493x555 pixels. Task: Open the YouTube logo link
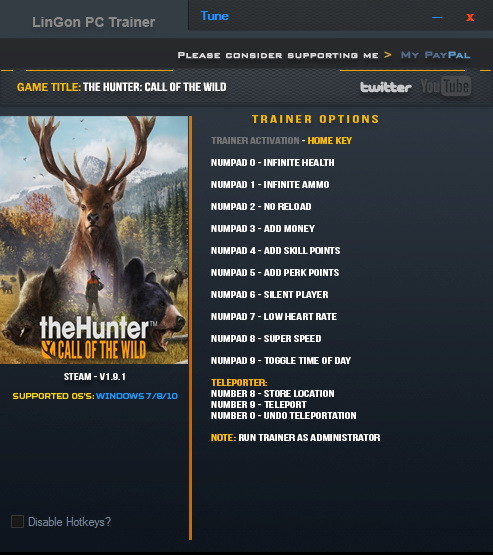click(446, 86)
